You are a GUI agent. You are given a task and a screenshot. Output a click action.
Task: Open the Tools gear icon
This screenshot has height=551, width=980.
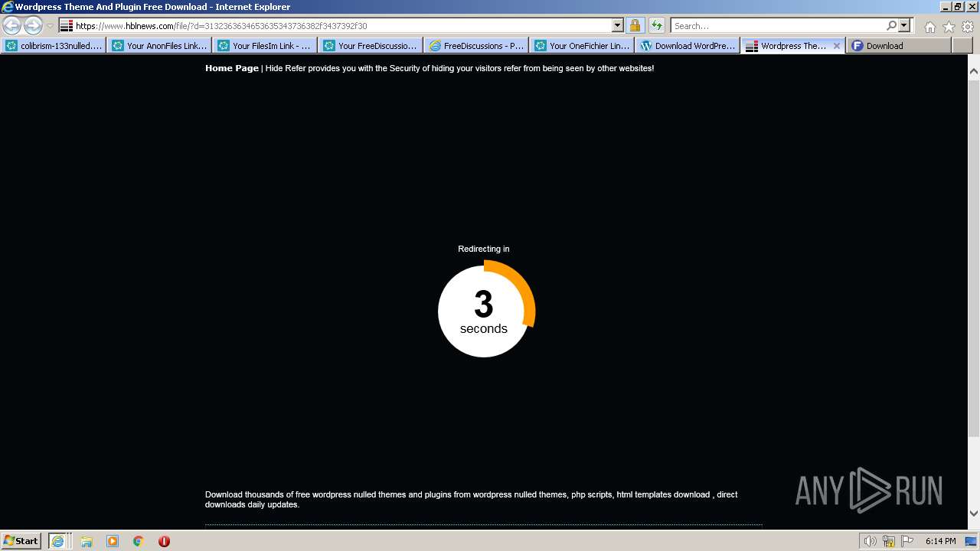tap(967, 27)
